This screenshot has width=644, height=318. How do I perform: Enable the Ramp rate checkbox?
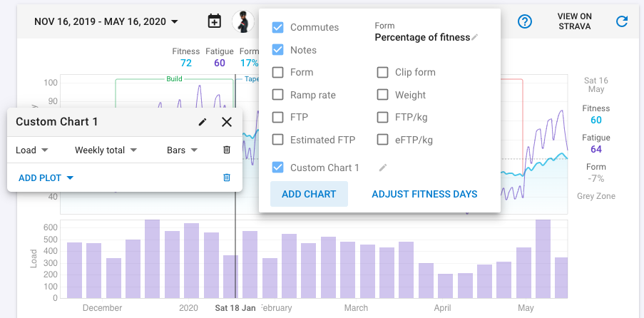(x=278, y=95)
